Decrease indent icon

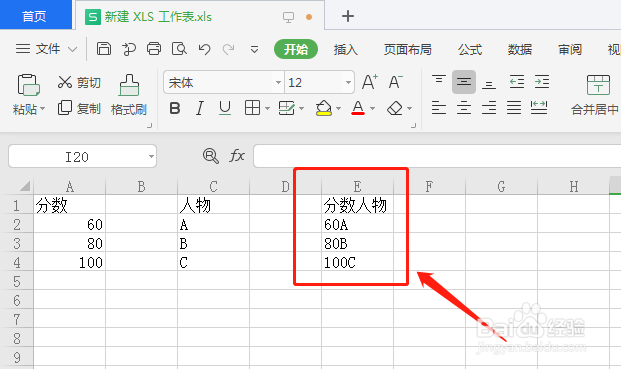point(516,82)
